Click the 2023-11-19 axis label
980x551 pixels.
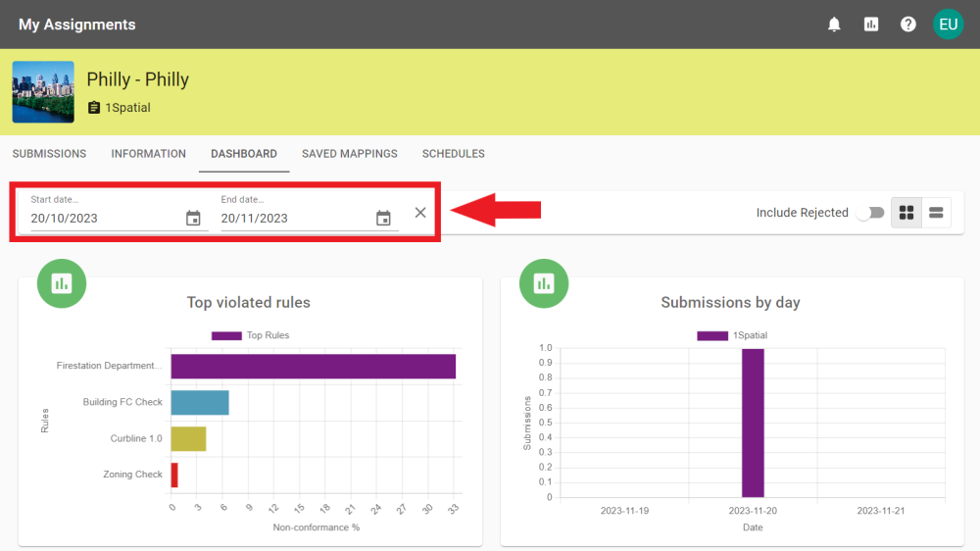(x=624, y=511)
